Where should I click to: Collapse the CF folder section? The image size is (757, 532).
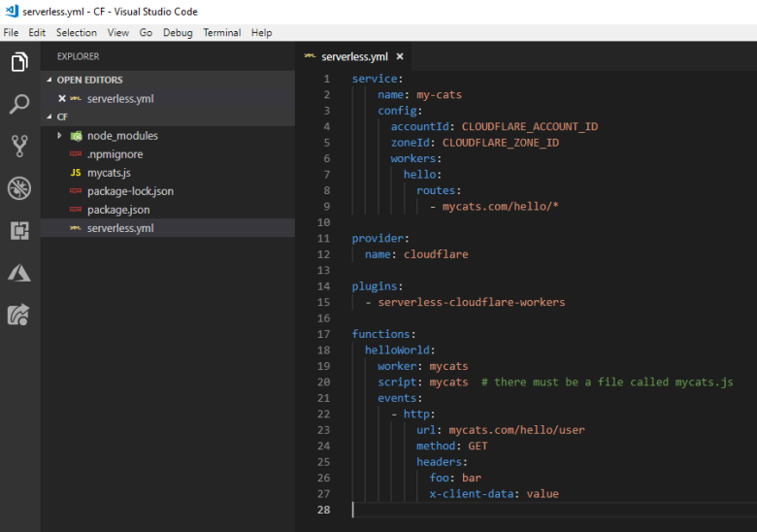49,116
